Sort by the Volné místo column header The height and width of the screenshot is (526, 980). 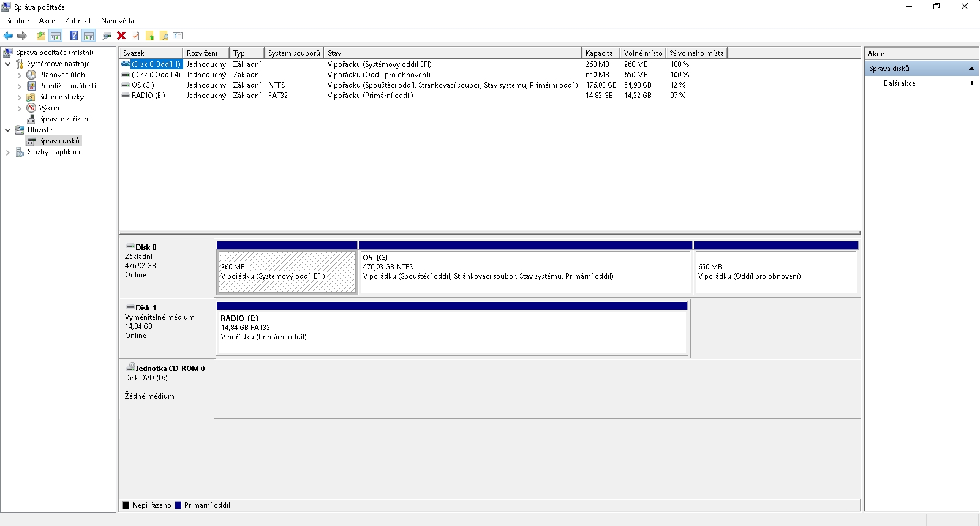coord(643,53)
